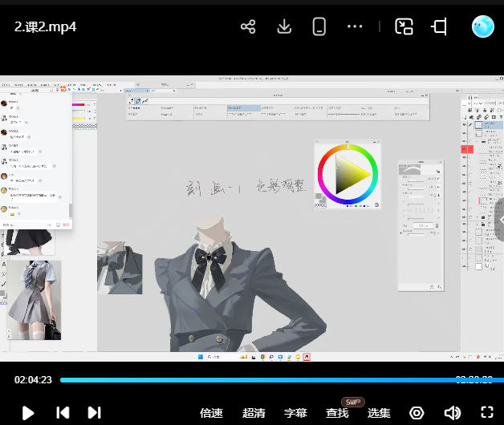This screenshot has width=504, height=425.
Task: Click on the blue playback progress bar
Action: [241, 380]
